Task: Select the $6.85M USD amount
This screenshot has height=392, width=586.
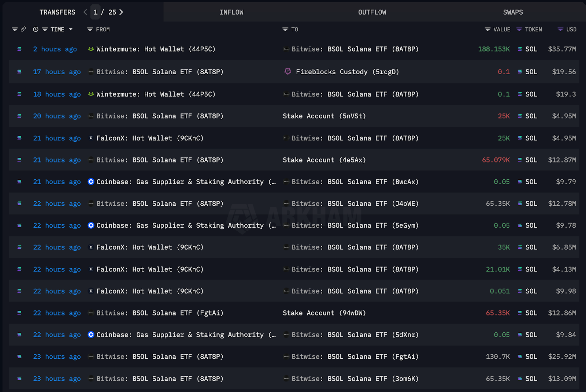Action: pos(564,247)
